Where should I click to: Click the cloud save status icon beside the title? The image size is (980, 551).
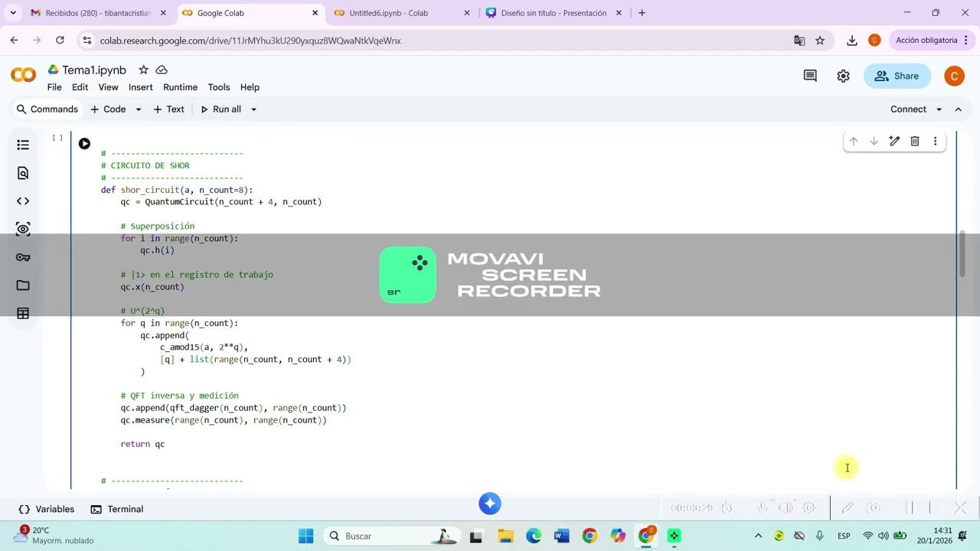(x=162, y=70)
